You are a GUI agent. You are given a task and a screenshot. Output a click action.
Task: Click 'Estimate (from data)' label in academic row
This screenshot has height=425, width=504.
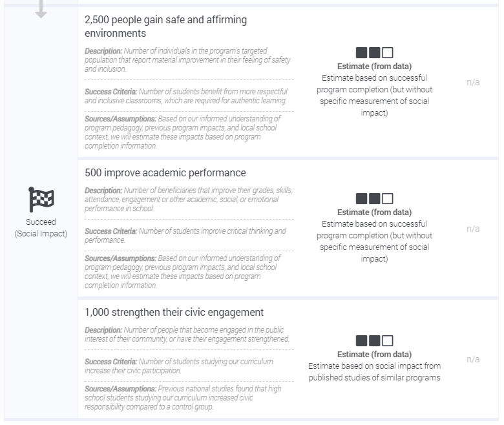point(375,212)
